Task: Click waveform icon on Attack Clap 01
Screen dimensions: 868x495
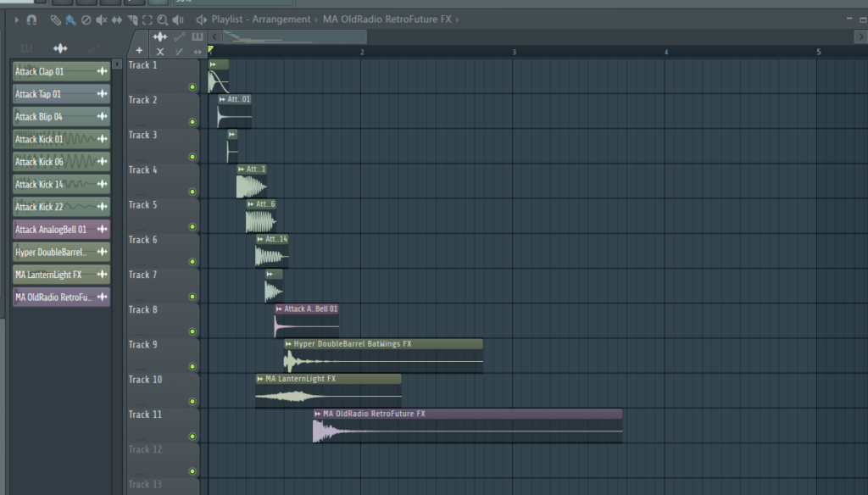Action: (102, 71)
